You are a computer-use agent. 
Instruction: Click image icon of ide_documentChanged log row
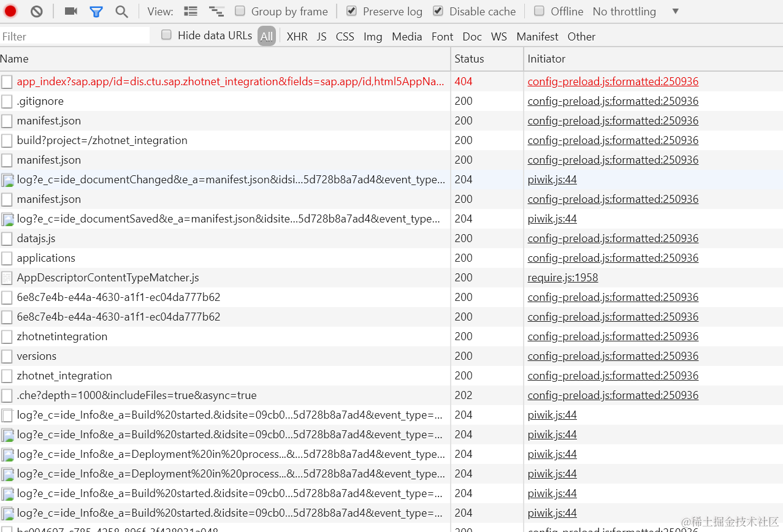pos(7,180)
